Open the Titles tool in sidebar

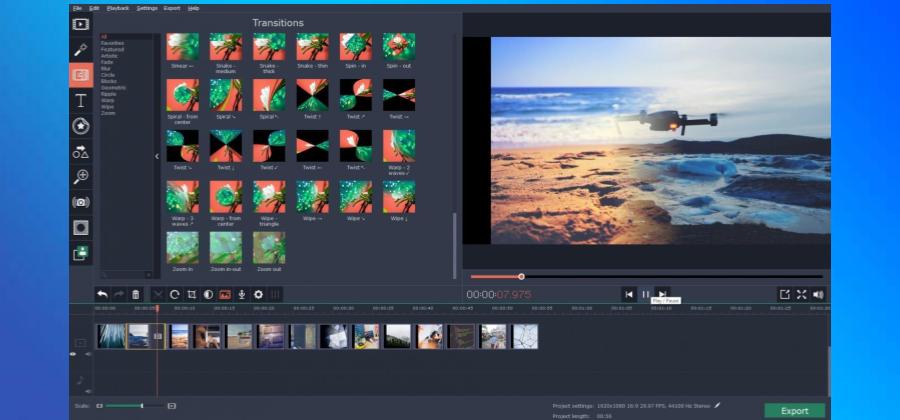[x=81, y=101]
